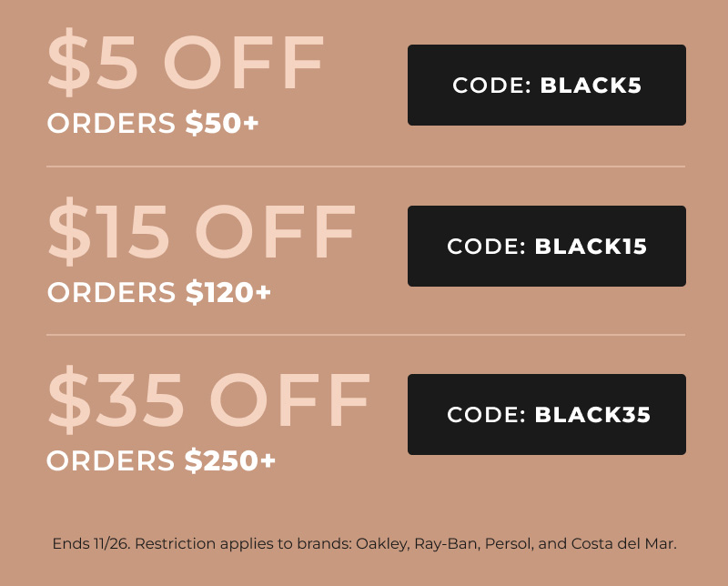Click the CODE: BLACK5 button
Viewport: 728px width, 586px height.
pyautogui.click(x=547, y=85)
